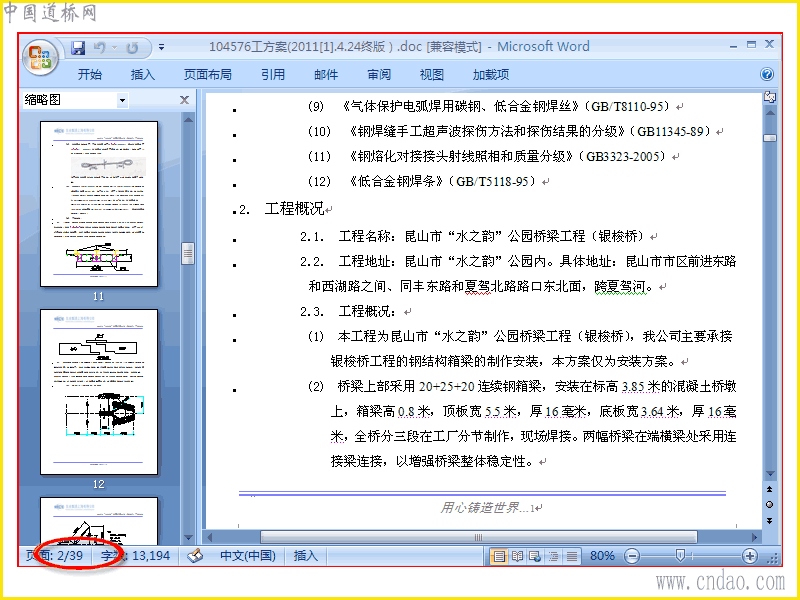The height and width of the screenshot is (600, 800).
Task: Click the Office button logo
Action: (x=40, y=57)
